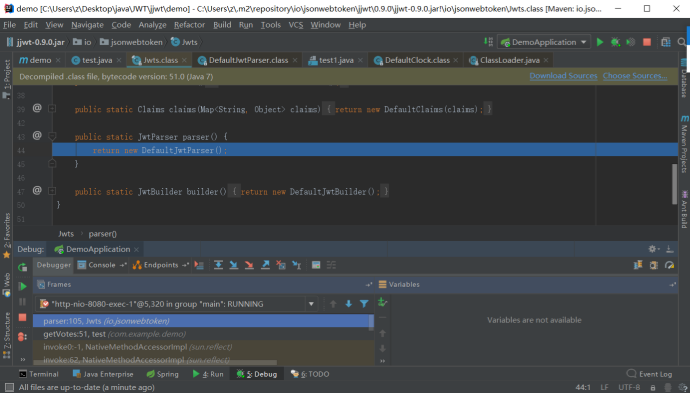View breakpoints via the double red dots icon
The image size is (690, 393).
click(x=22, y=337)
